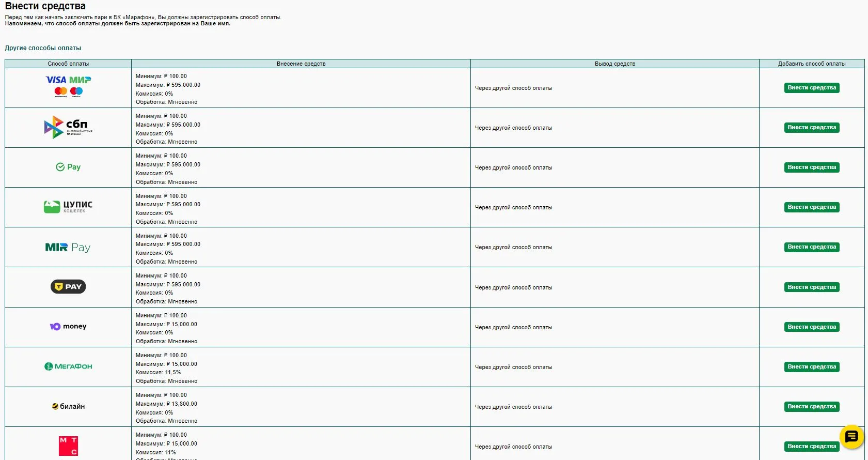Click the Способ оплаты column header
The height and width of the screenshot is (460, 868).
(68, 64)
